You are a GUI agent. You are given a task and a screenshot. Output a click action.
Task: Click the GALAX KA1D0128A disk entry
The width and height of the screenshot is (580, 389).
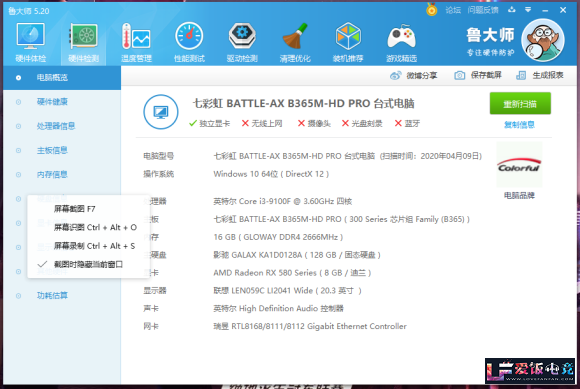coord(297,255)
